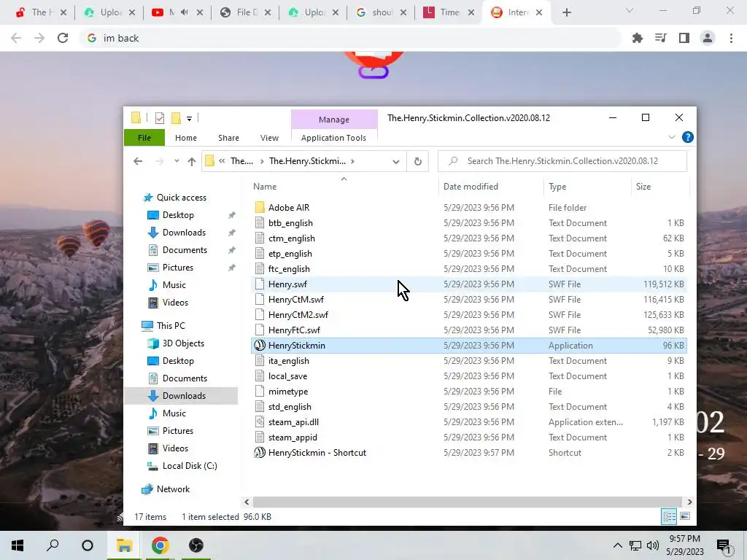Click the search box for Collection folder
Screen dimensions: 747x560
tap(562, 161)
